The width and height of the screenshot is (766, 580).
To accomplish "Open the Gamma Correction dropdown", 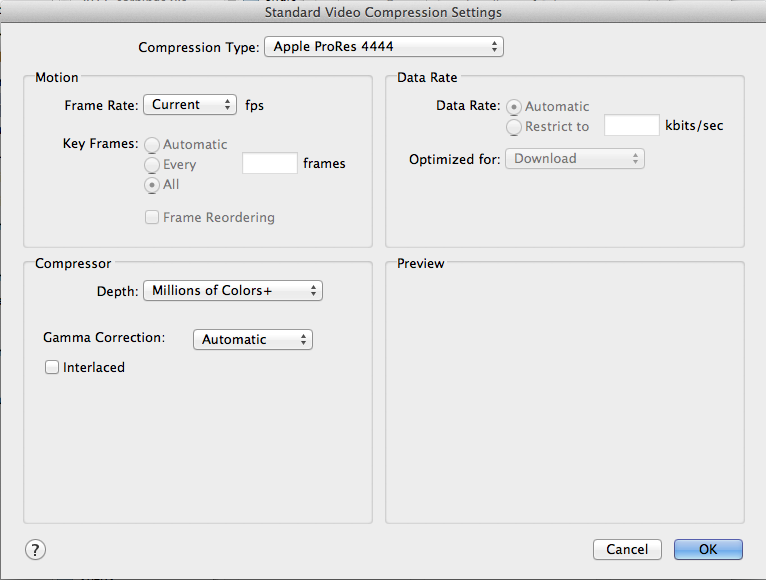I will [x=252, y=340].
